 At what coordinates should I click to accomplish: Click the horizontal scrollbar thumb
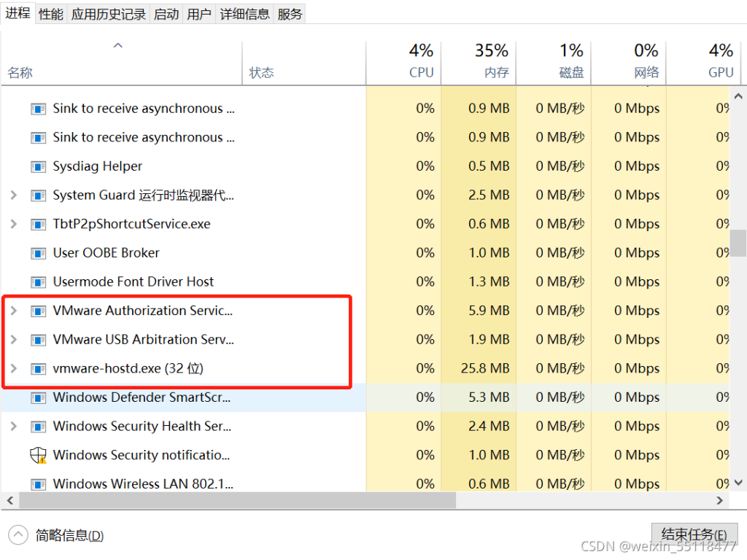click(x=237, y=500)
